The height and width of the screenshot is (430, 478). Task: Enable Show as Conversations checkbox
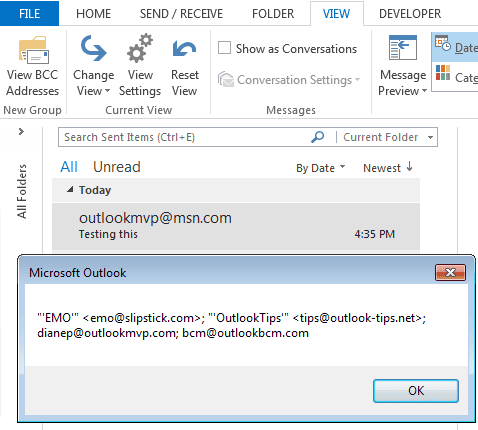click(224, 48)
